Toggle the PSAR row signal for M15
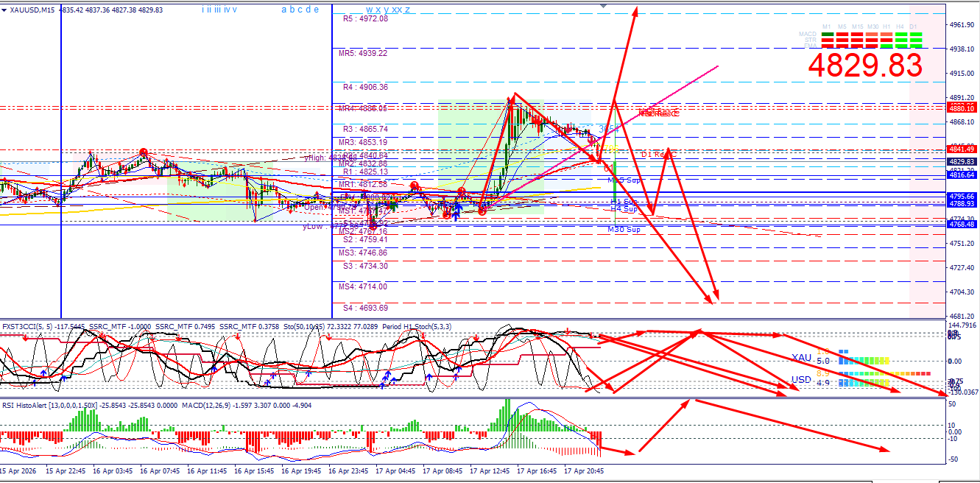The image size is (980, 483). tap(856, 46)
